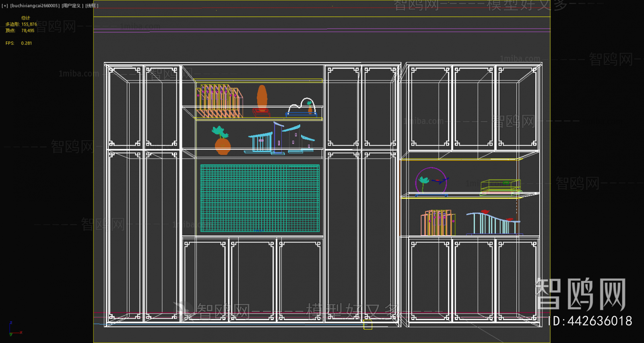Screen dimensions: 644x343
Task: Open the buchixiangcai2660005 camera view menu
Action: (x=35, y=6)
